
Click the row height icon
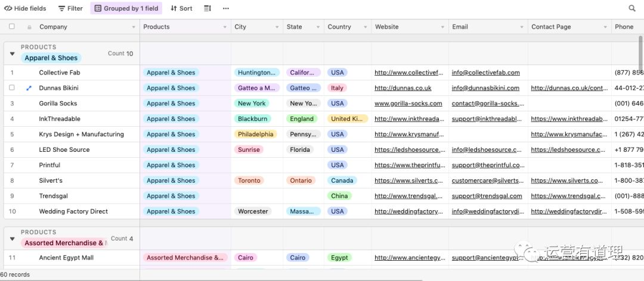[x=208, y=8]
